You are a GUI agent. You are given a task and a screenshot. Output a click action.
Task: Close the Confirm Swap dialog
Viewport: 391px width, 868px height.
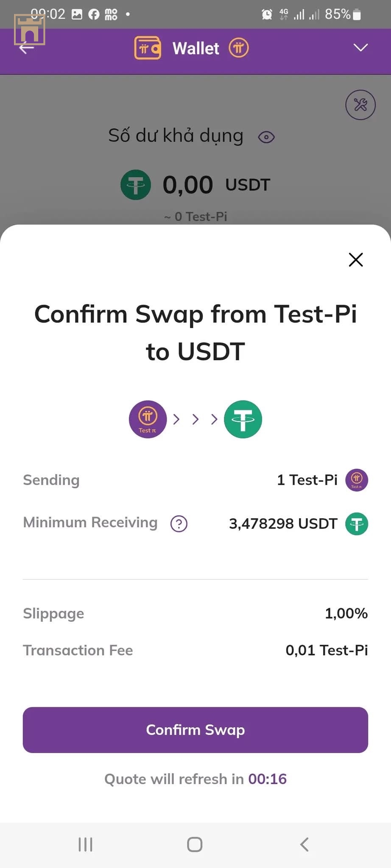pyautogui.click(x=356, y=260)
